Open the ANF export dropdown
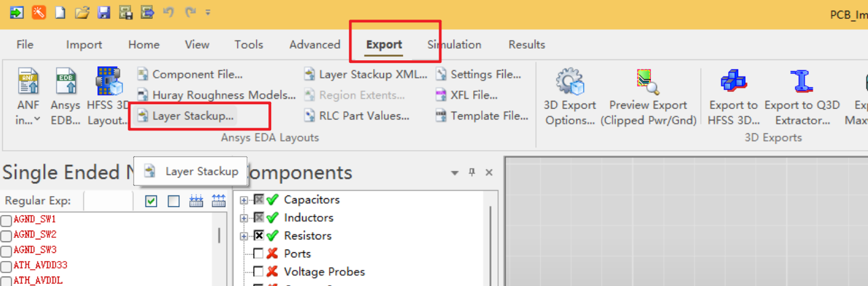This screenshot has width=868, height=286. click(x=28, y=96)
